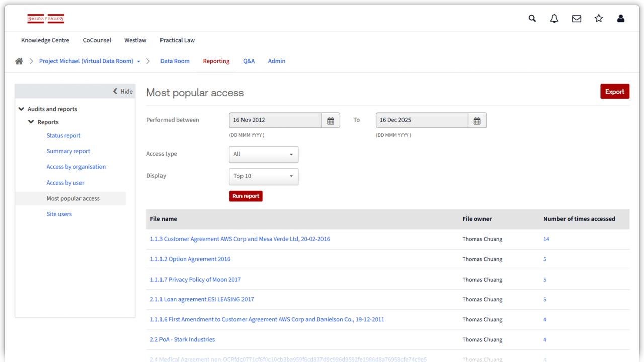Open the Display Top 10 dropdown
This screenshot has height=362, width=644.
(x=264, y=176)
